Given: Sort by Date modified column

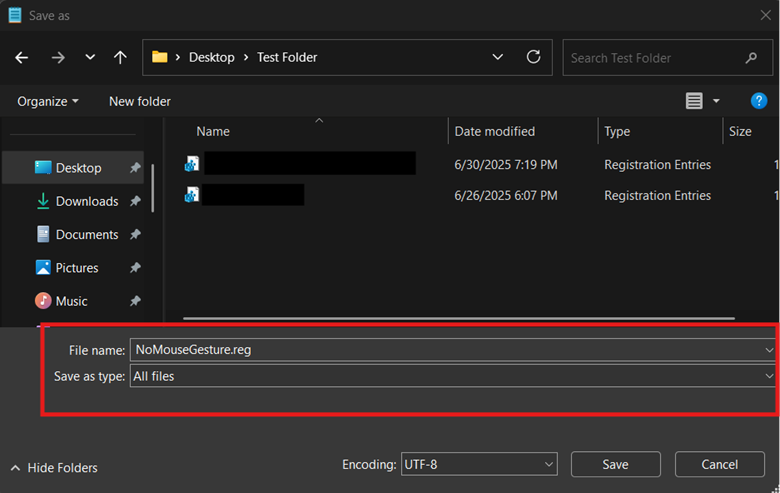Looking at the screenshot, I should [494, 131].
